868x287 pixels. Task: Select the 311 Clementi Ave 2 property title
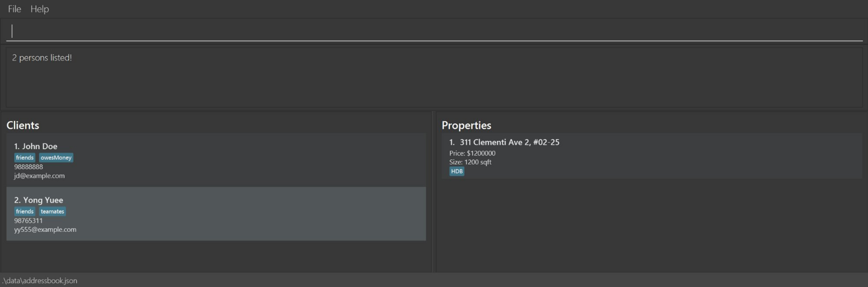509,142
